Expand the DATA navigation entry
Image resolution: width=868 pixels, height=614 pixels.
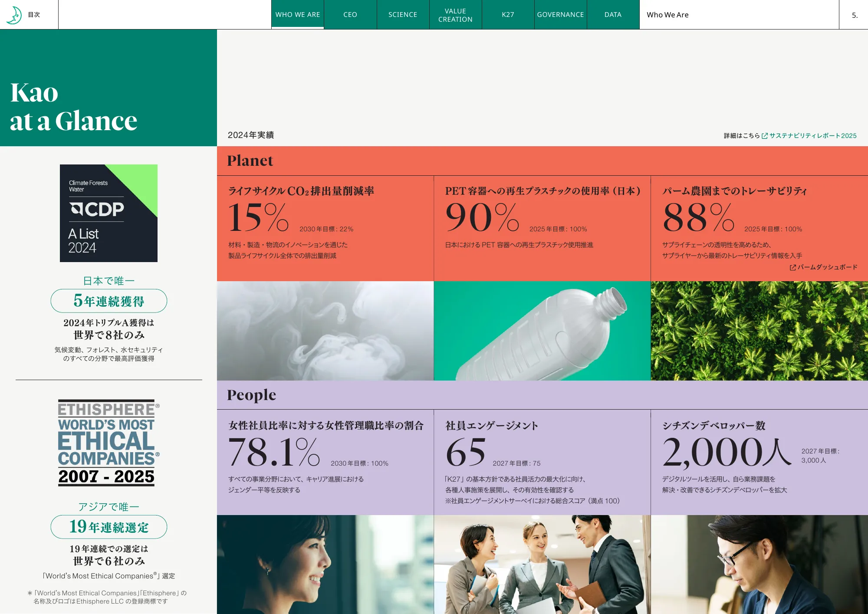pos(613,14)
